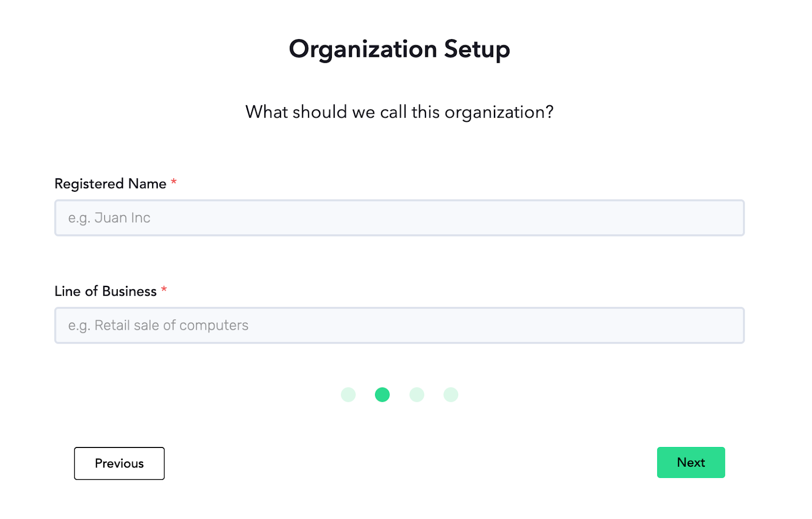Click the Previous button
The image size is (812, 519).
point(119,463)
